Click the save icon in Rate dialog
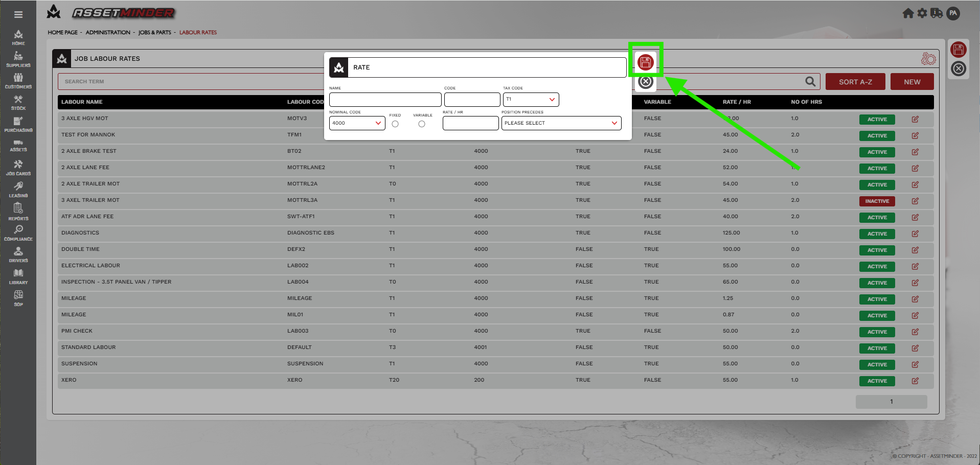 (x=646, y=62)
